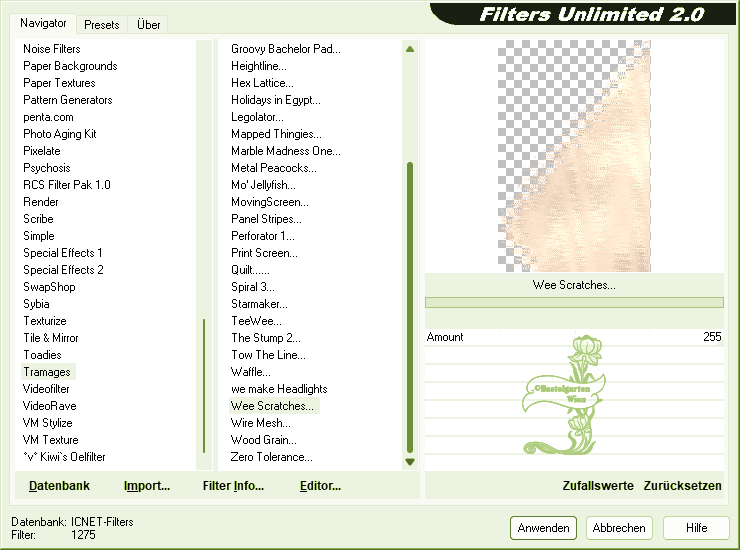Select Psychosis category
The height and width of the screenshot is (550, 740).
[46, 168]
